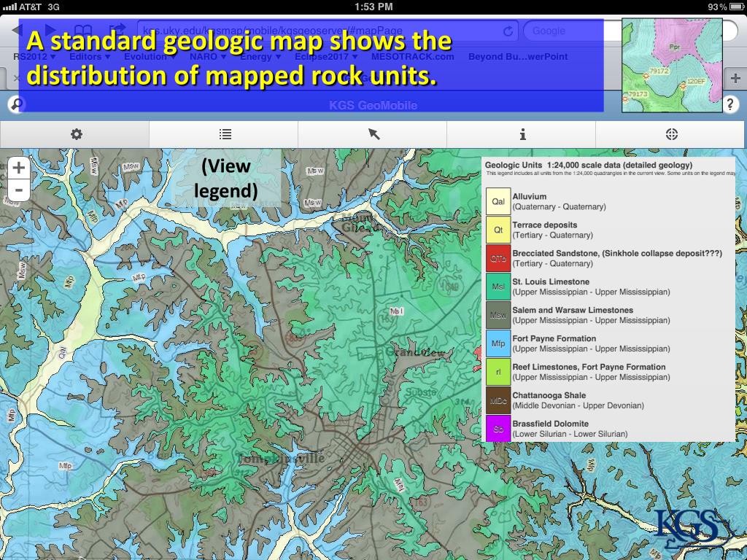
Task: Zoom out with the minus button
Action: click(19, 190)
